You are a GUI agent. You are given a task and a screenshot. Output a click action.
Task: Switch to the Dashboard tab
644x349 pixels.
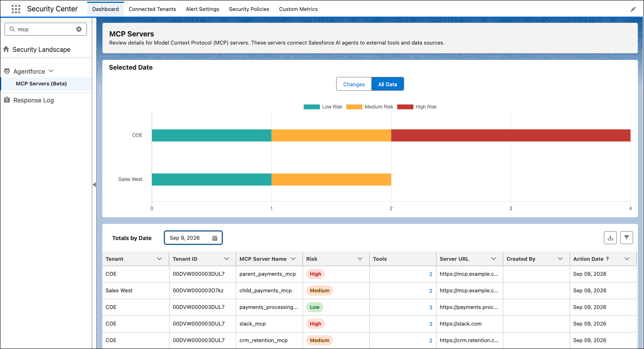coord(106,9)
